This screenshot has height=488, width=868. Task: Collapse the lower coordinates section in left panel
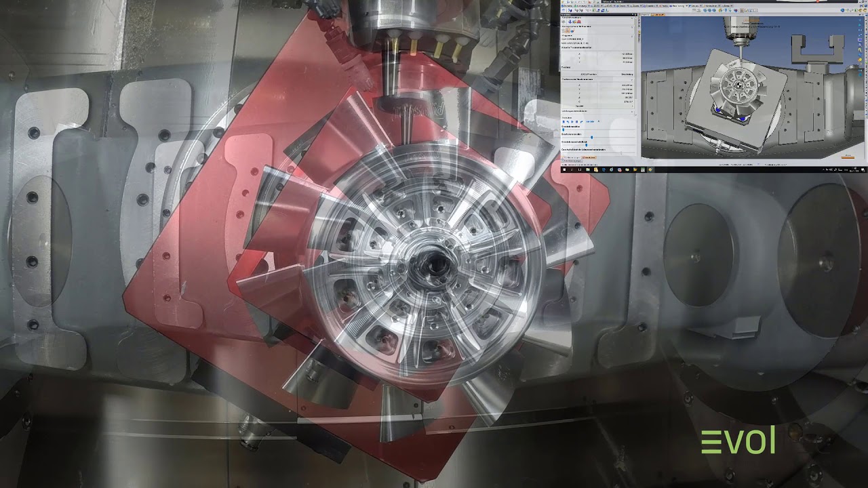click(632, 79)
